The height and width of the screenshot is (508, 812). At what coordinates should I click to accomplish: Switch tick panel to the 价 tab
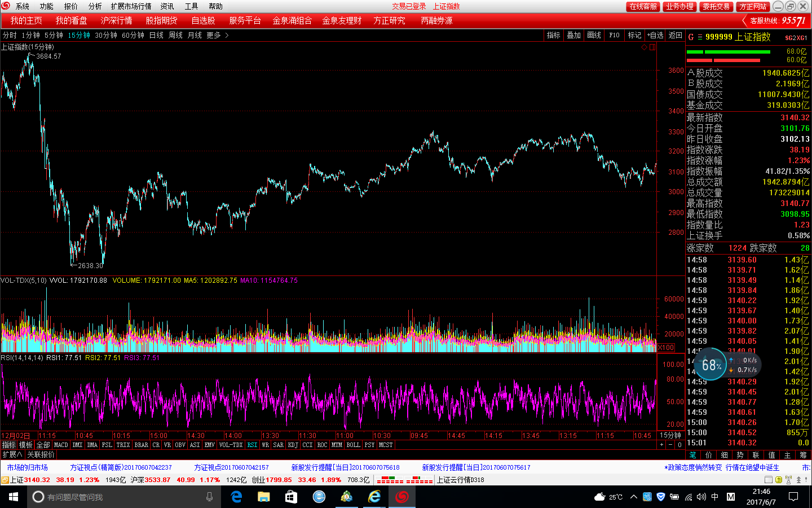[709, 455]
